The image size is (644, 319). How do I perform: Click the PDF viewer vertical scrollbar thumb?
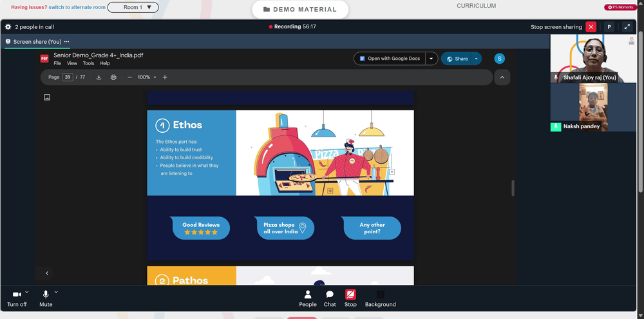tap(513, 188)
